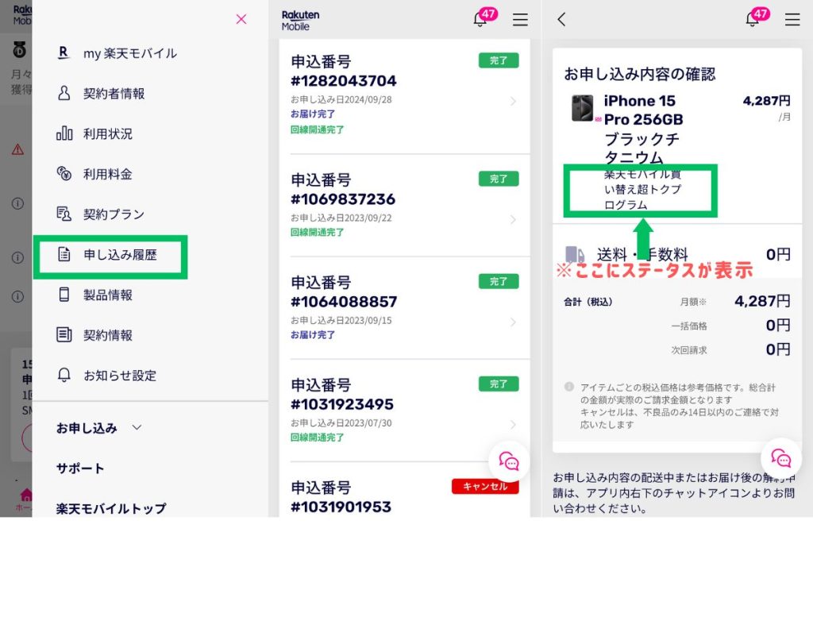Open hamburger menu on the confirmation screen
Screen dimensions: 813x644
792,20
